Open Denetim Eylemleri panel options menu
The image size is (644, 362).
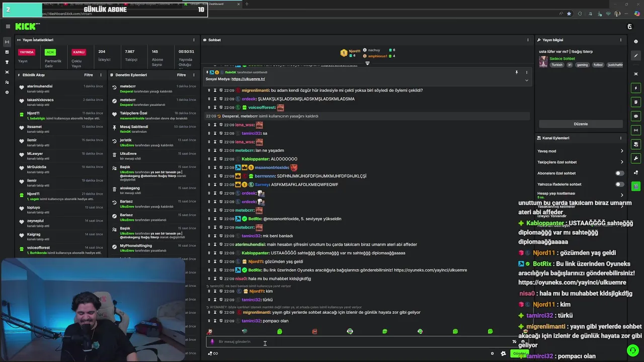[194, 75]
